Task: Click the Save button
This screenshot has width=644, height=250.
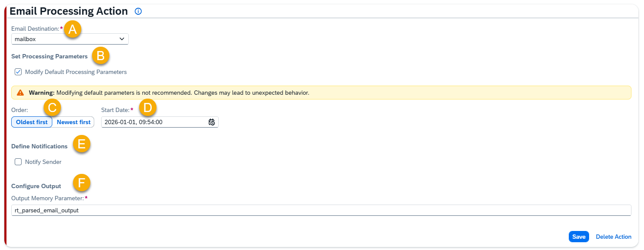Action: coord(579,237)
